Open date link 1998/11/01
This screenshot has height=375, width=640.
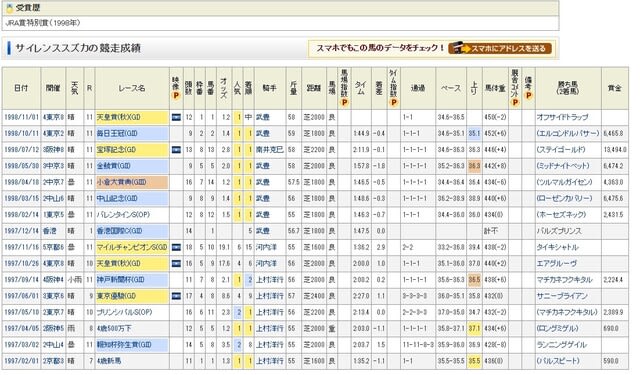(x=21, y=117)
